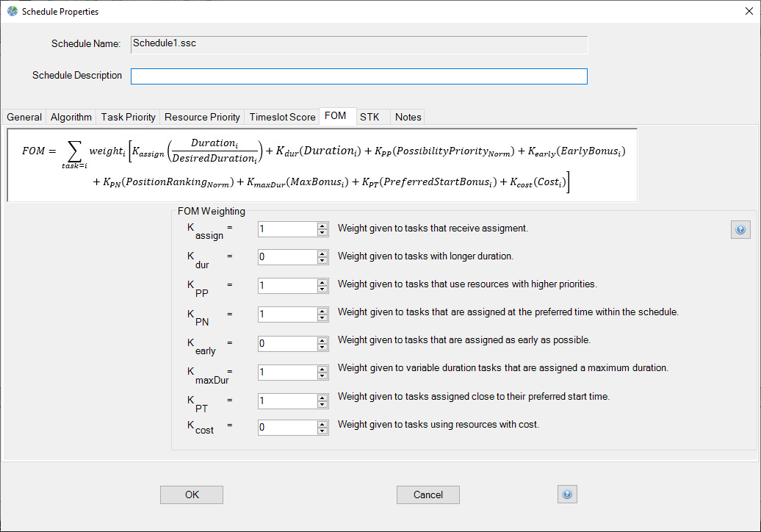Click the Schedule Description text field

pos(358,76)
